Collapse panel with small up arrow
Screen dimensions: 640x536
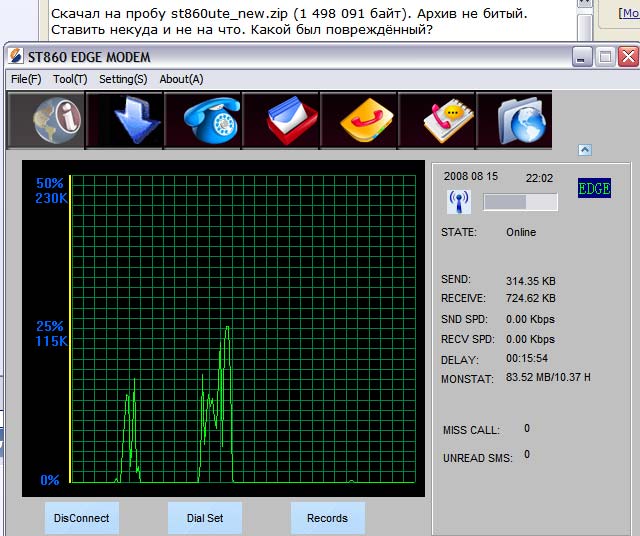click(585, 150)
